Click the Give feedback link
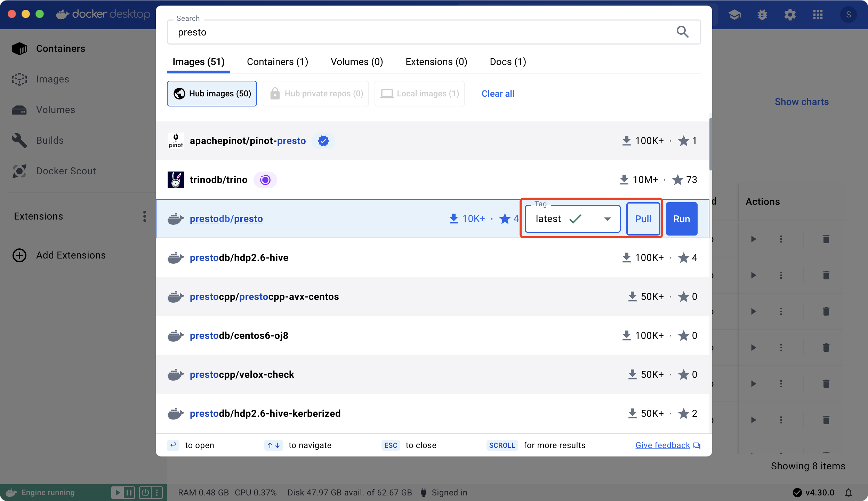Screen dimensions: 868x501 (662, 445)
